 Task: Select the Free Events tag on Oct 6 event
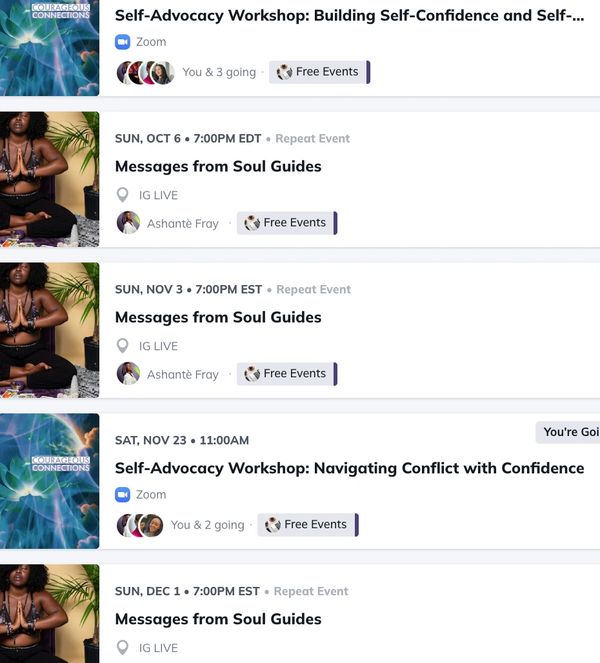(x=287, y=223)
